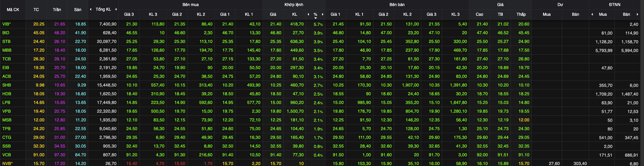
Task: Select the CTG stock row symbol
Action: click(x=6, y=137)
